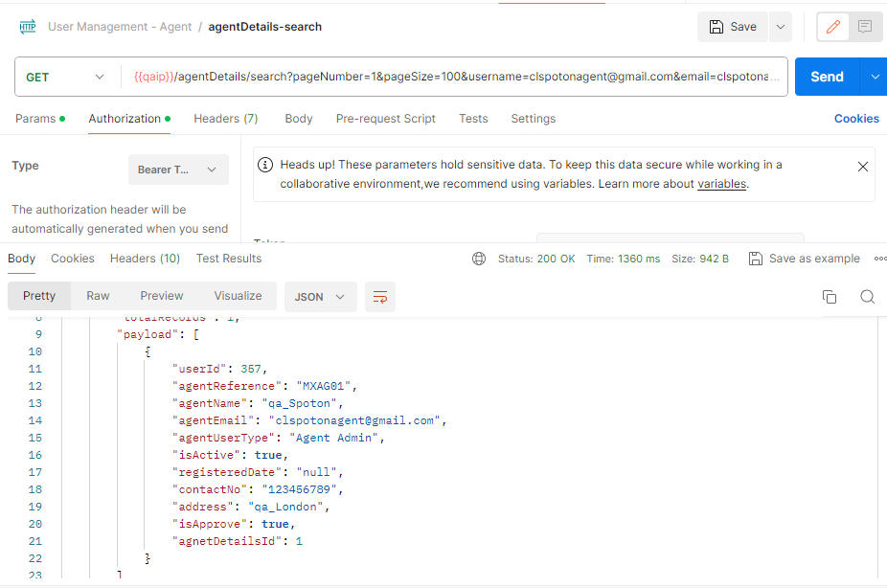Open the response Cookies tab
This screenshot has height=588, width=887.
(73, 259)
